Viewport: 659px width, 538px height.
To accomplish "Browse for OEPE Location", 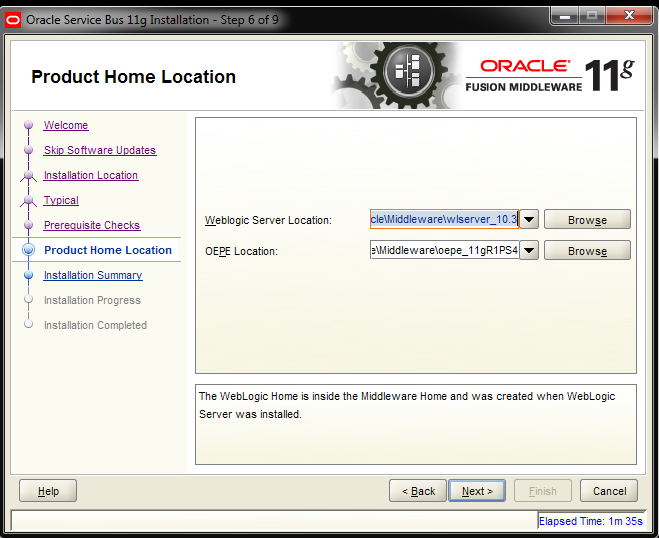I will (x=587, y=251).
